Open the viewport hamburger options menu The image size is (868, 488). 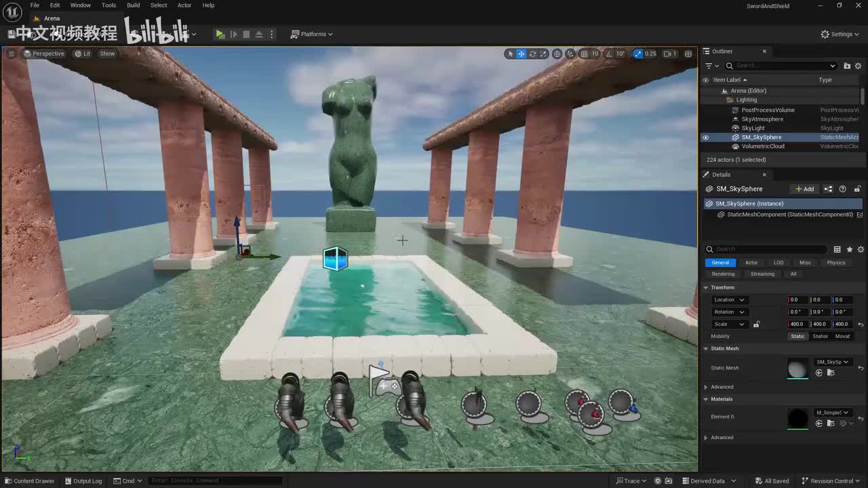click(11, 54)
